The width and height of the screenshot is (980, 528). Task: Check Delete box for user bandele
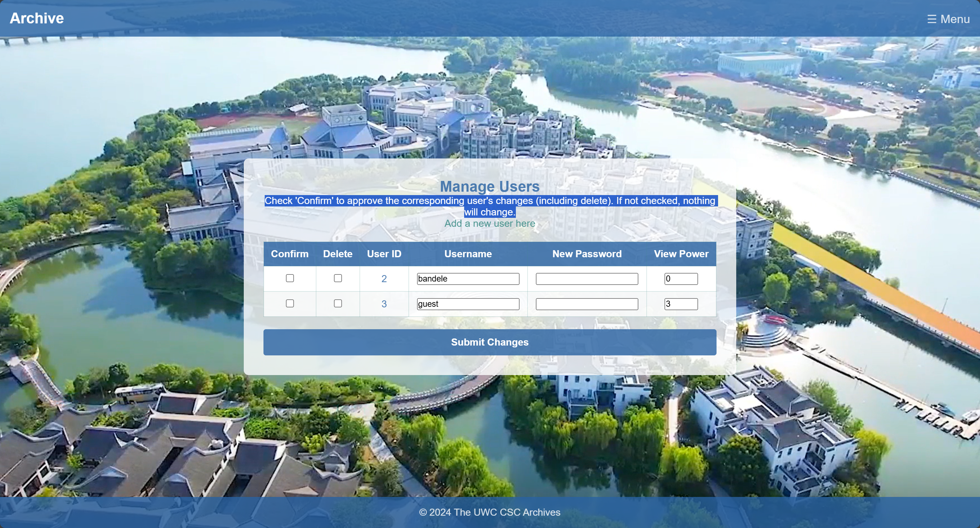(338, 278)
